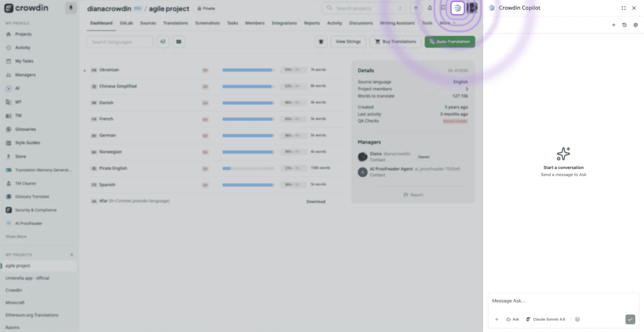
Task: Expand Copilot panel to fullscreen
Action: (623, 8)
